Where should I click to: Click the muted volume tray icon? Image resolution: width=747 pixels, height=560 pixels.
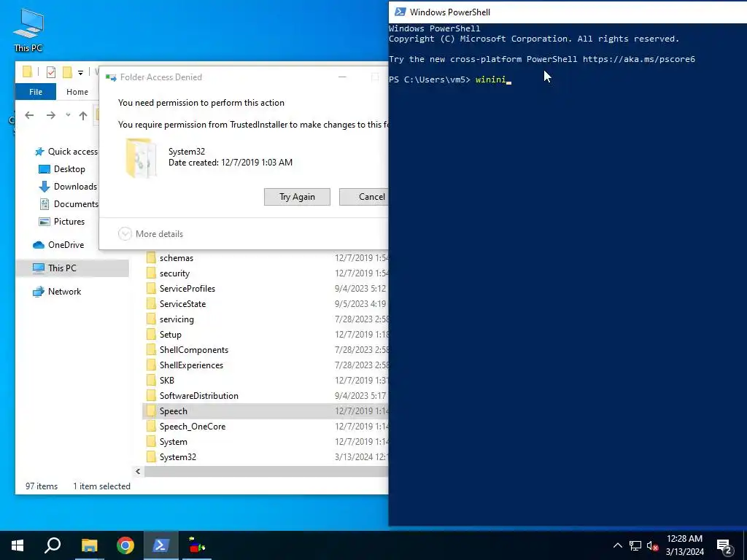[x=653, y=545]
